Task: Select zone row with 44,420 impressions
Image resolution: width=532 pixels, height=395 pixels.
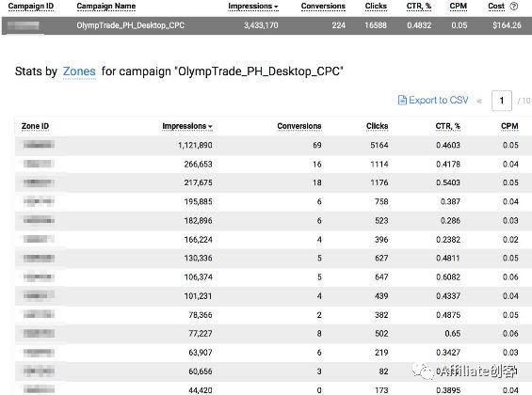Action: pos(273,389)
